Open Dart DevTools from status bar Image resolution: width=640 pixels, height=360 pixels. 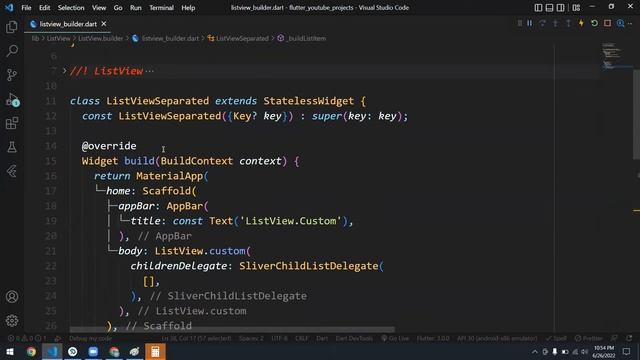click(354, 338)
